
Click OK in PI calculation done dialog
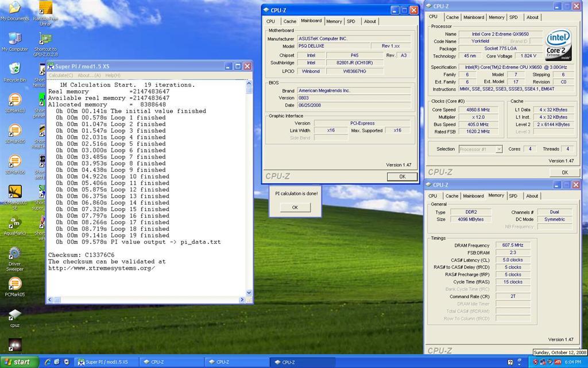(295, 207)
